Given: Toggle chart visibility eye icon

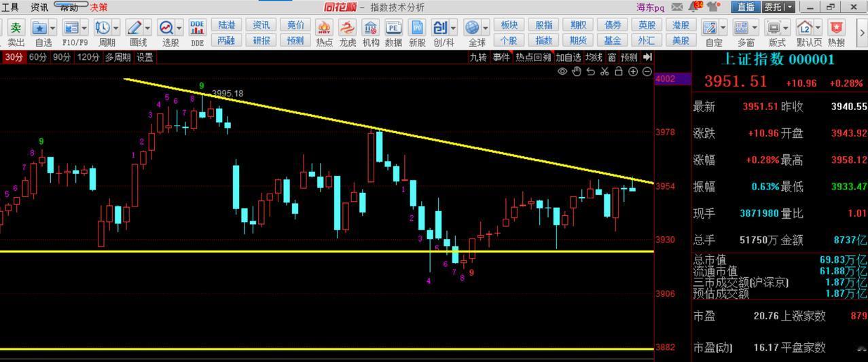Looking at the screenshot, I should 562,71.
